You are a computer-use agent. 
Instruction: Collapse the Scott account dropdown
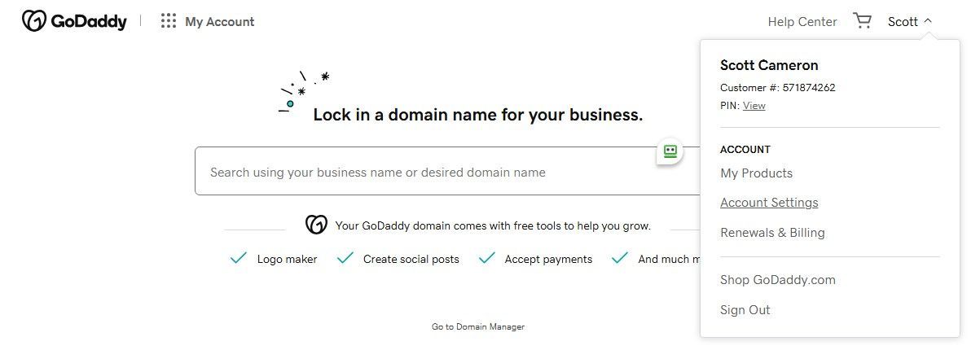point(910,22)
